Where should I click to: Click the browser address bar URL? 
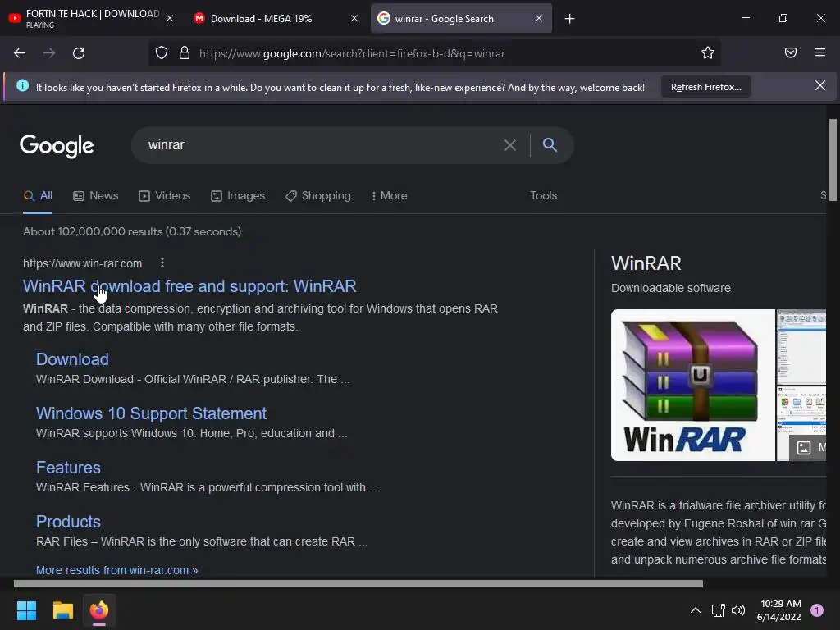[352, 53]
